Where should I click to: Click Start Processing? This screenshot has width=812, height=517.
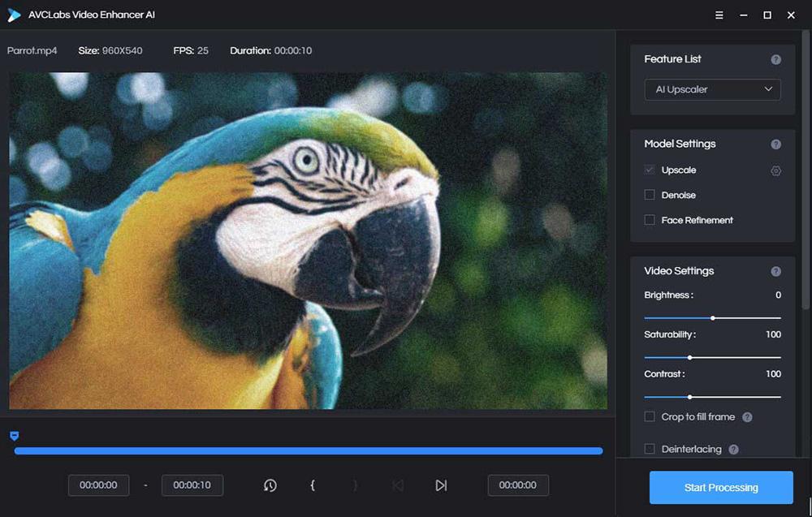(x=720, y=487)
